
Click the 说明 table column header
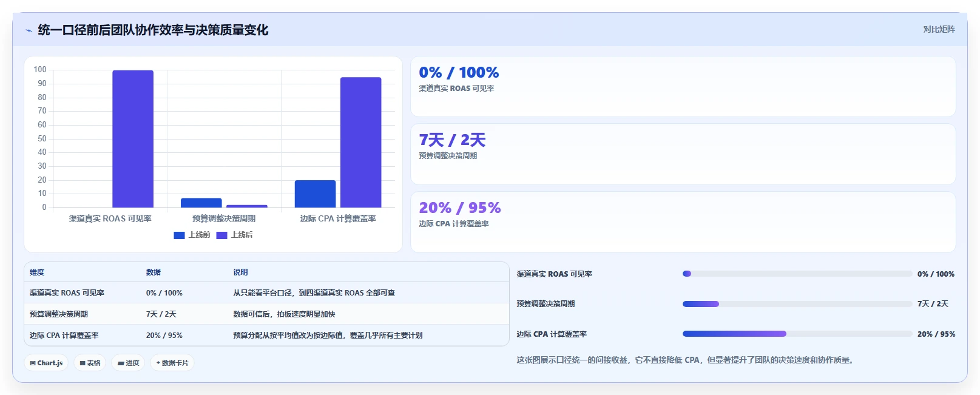coord(240,272)
